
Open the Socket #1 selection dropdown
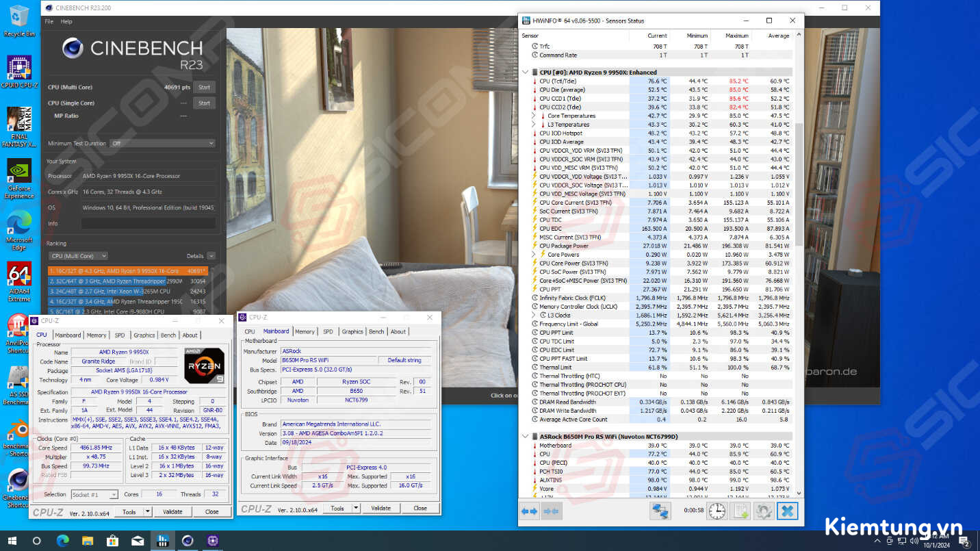(94, 494)
